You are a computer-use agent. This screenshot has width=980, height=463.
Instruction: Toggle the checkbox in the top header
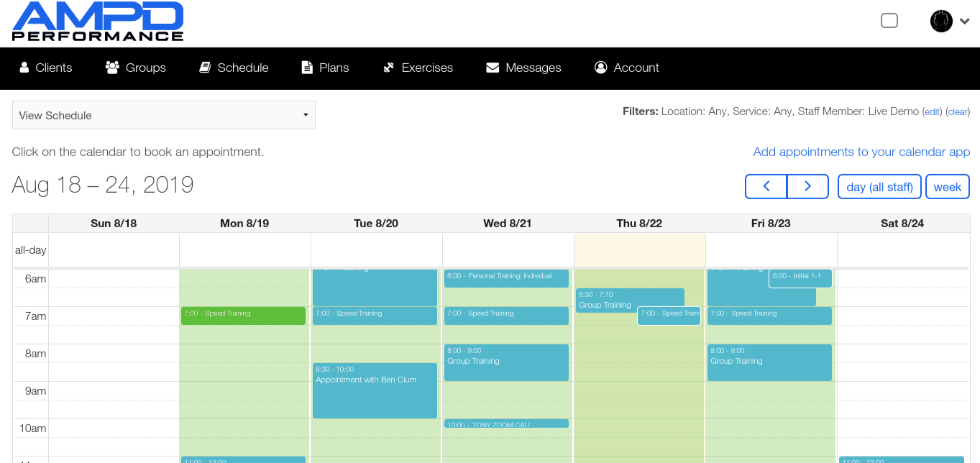point(889,21)
